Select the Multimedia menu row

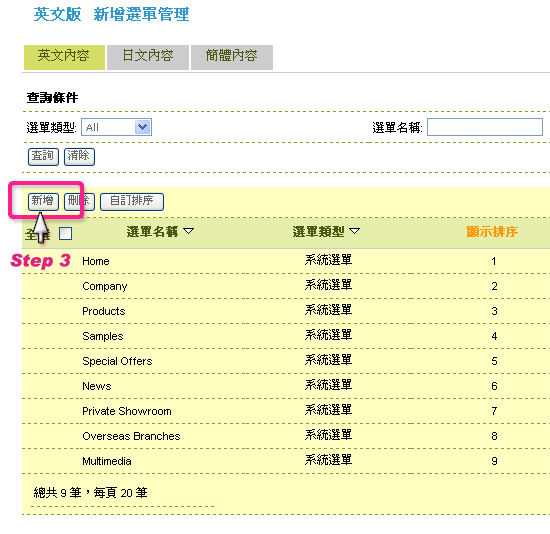click(x=286, y=461)
